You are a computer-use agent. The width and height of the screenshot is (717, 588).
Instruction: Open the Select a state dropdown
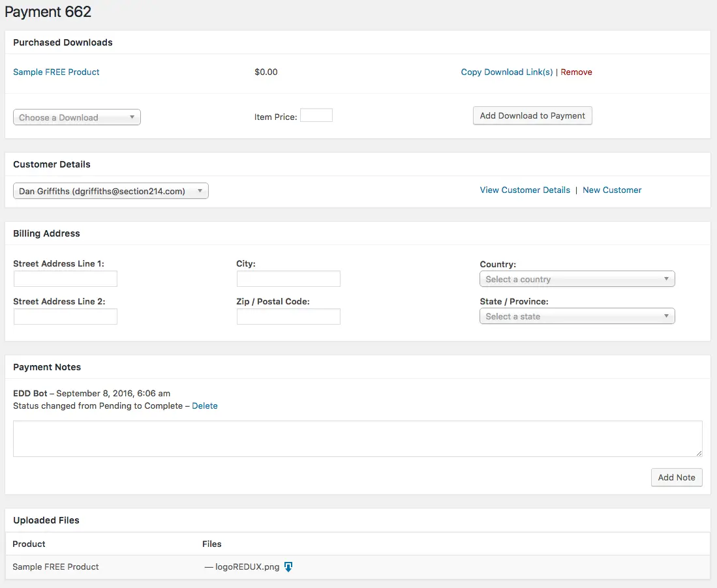tap(577, 316)
